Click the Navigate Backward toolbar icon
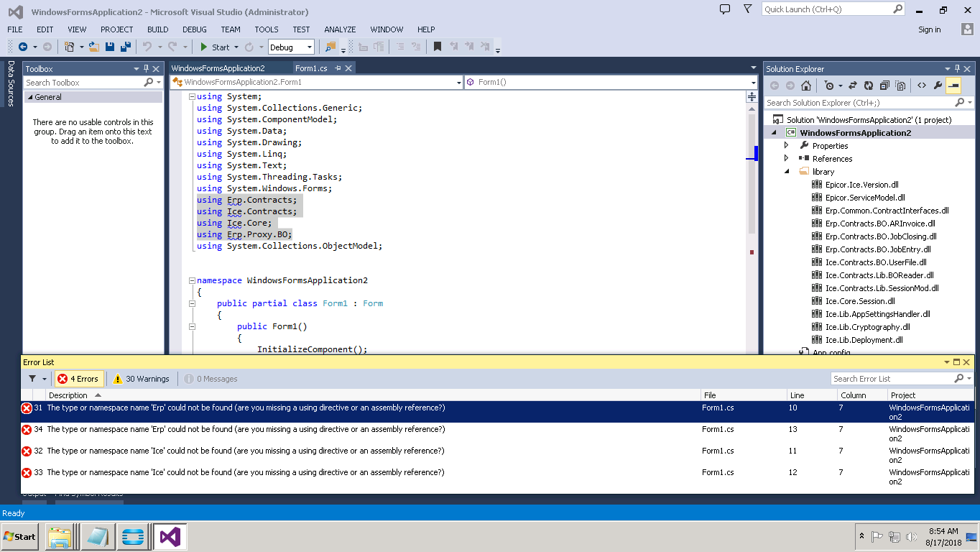This screenshot has height=552, width=980. point(23,47)
